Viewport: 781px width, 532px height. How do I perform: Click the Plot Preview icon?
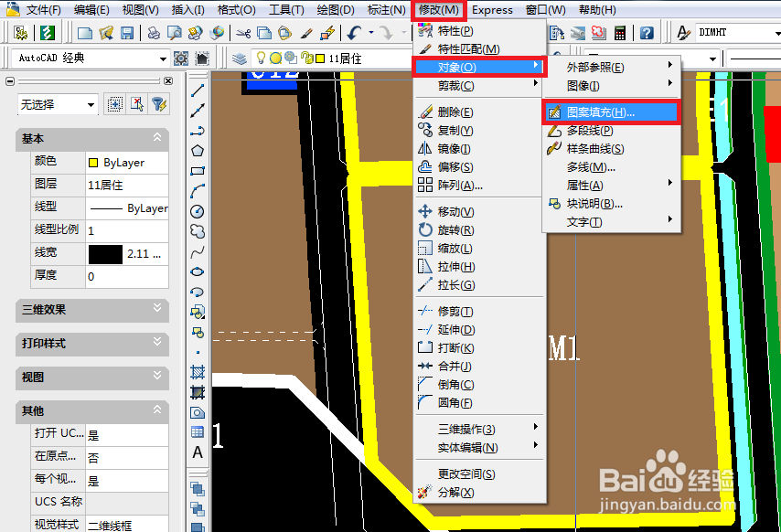click(x=175, y=33)
